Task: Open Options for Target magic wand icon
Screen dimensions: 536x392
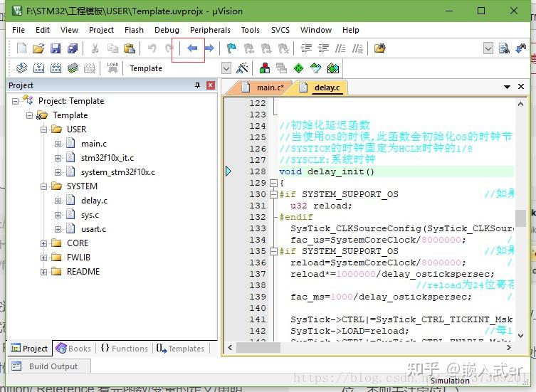Action: 243,68
